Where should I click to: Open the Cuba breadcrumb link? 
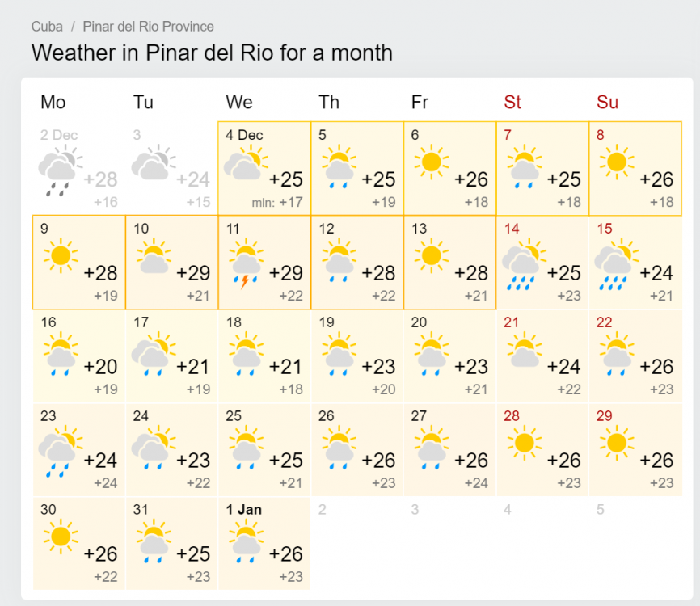click(x=47, y=27)
